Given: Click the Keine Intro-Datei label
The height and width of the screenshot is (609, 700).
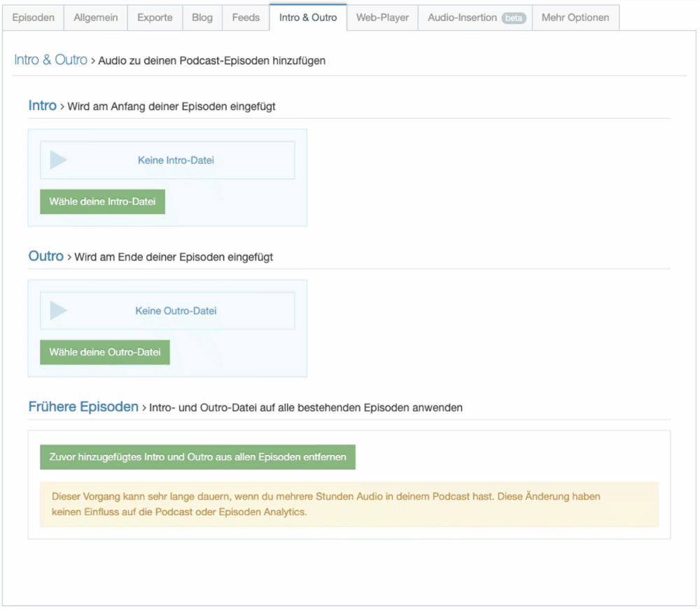Looking at the screenshot, I should click(176, 160).
